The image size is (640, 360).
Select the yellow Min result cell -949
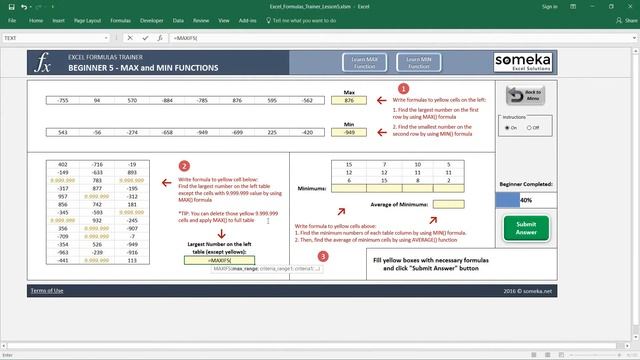tap(349, 132)
